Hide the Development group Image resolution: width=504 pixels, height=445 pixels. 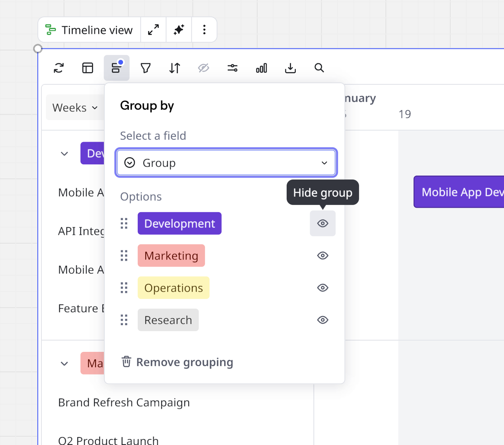tap(322, 223)
